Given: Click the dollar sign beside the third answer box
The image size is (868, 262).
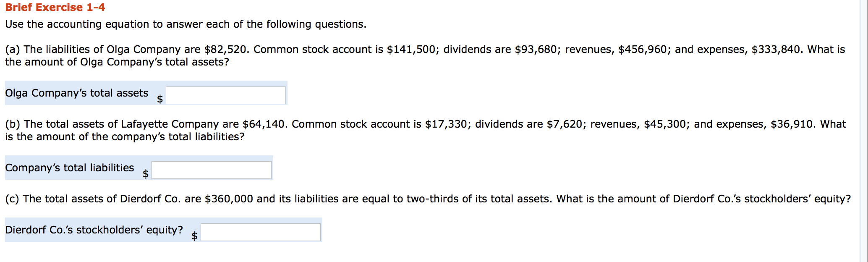Looking at the screenshot, I should [194, 236].
